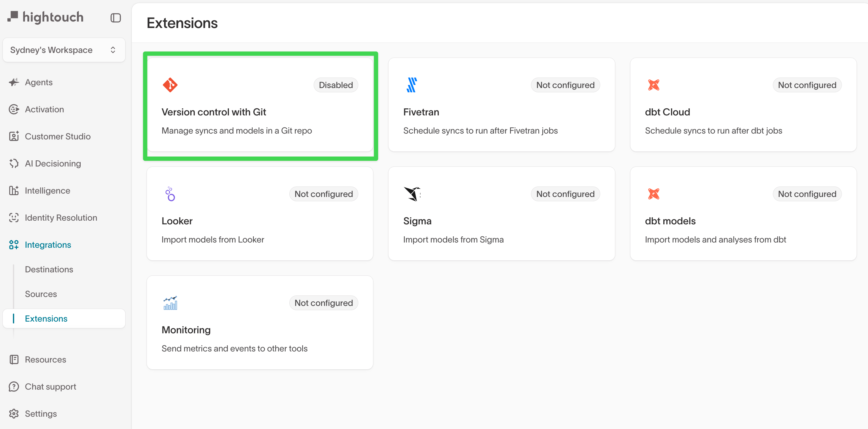This screenshot has width=868, height=429.
Task: Click the Intelligence chart icon
Action: (x=14, y=190)
